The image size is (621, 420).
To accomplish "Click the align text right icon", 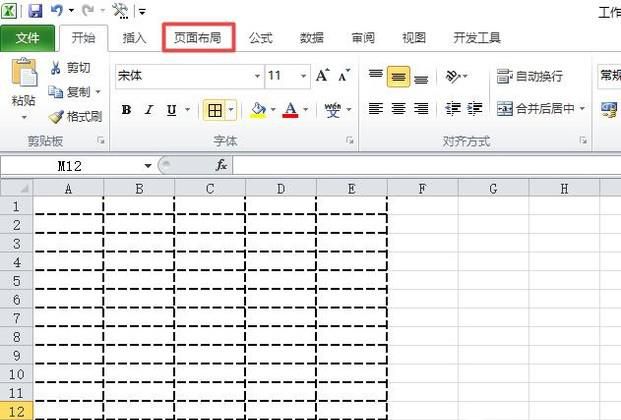I will click(x=421, y=108).
